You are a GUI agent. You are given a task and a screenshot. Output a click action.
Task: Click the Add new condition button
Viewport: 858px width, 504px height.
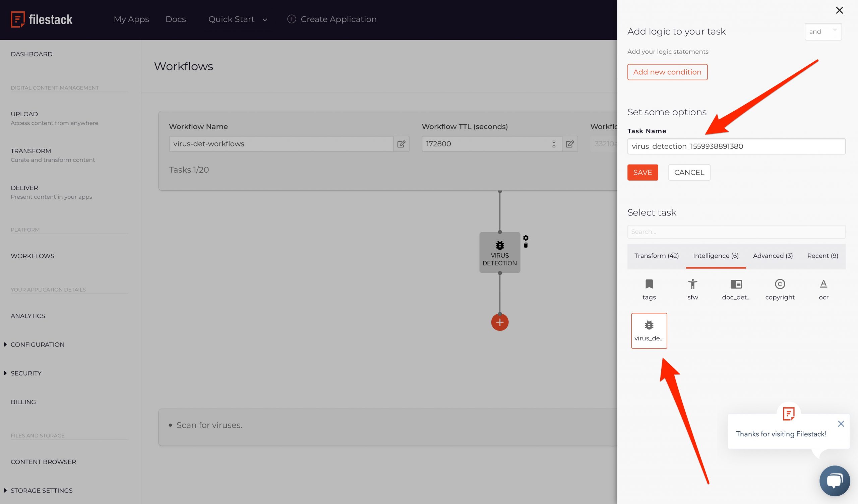tap(667, 72)
